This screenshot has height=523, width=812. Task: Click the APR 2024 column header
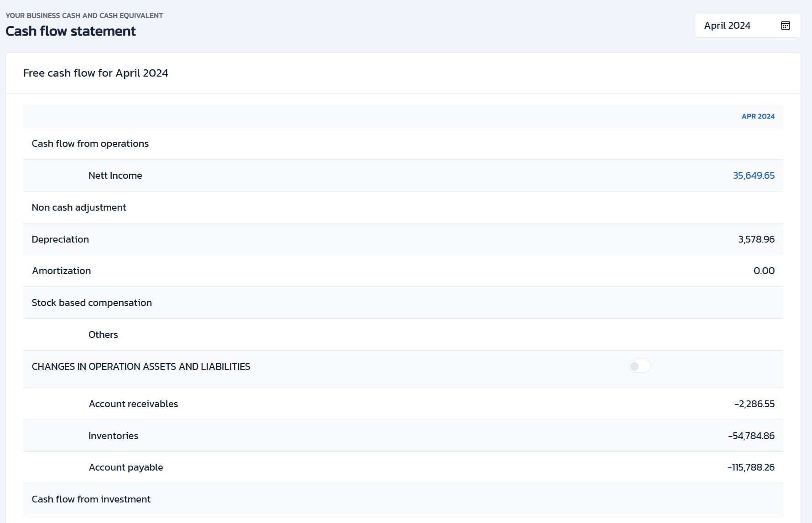758,116
